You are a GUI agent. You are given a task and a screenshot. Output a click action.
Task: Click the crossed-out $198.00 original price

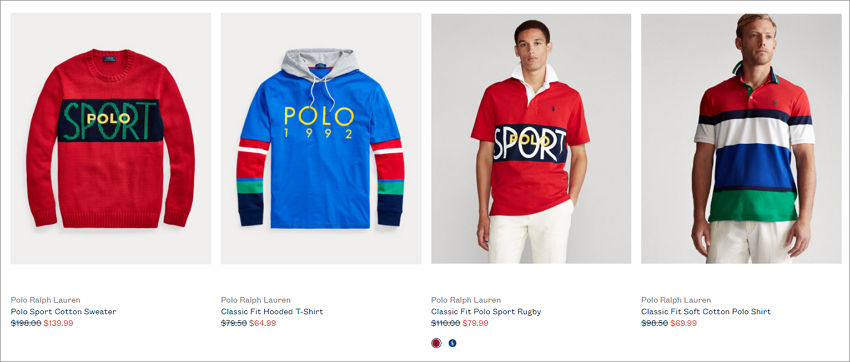(x=26, y=323)
